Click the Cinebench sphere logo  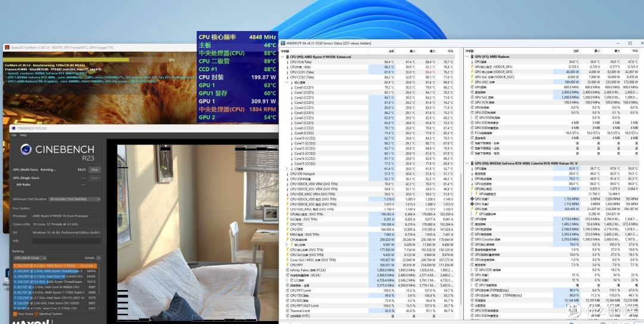26,149
